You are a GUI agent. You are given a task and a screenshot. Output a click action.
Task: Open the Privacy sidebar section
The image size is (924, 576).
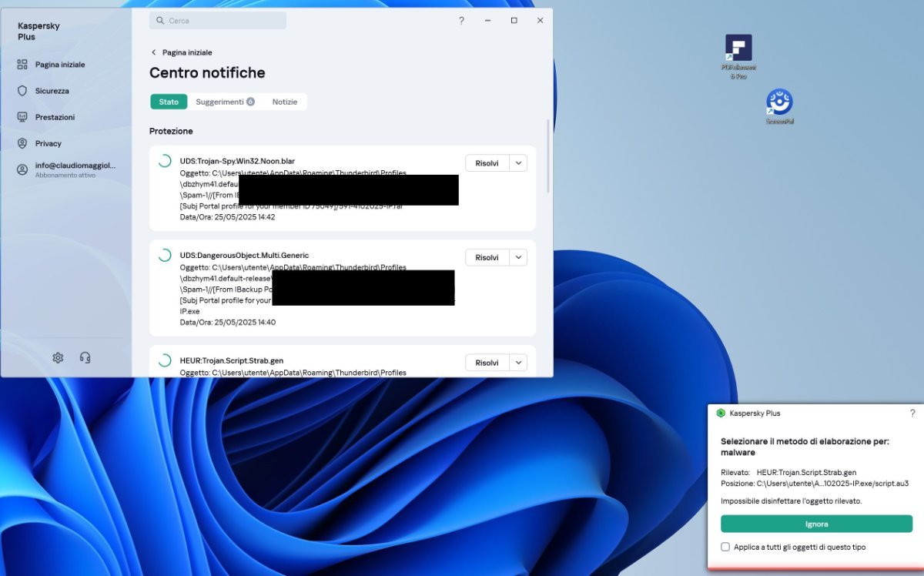[x=48, y=143]
